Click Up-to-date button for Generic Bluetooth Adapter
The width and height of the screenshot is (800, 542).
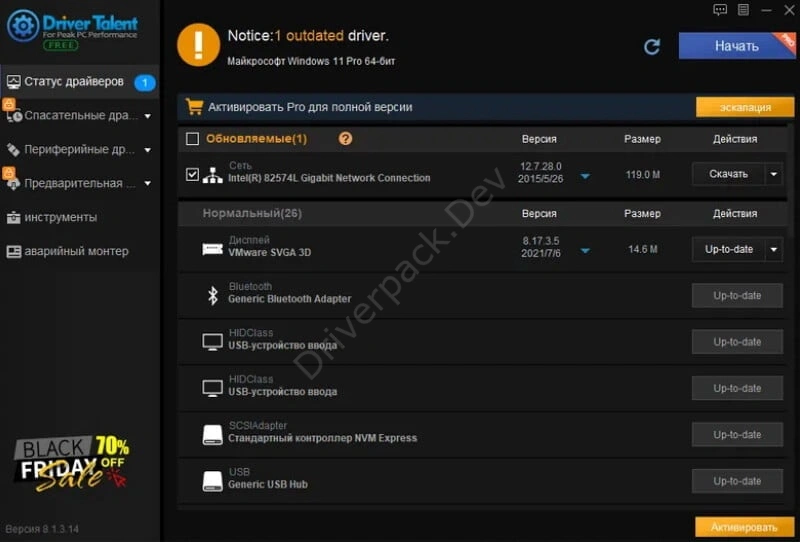click(737, 295)
